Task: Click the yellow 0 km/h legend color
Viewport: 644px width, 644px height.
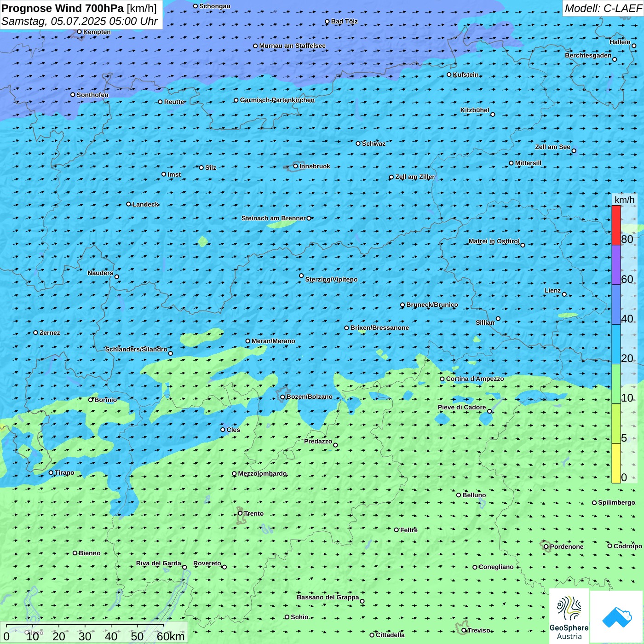Action: pyautogui.click(x=616, y=463)
